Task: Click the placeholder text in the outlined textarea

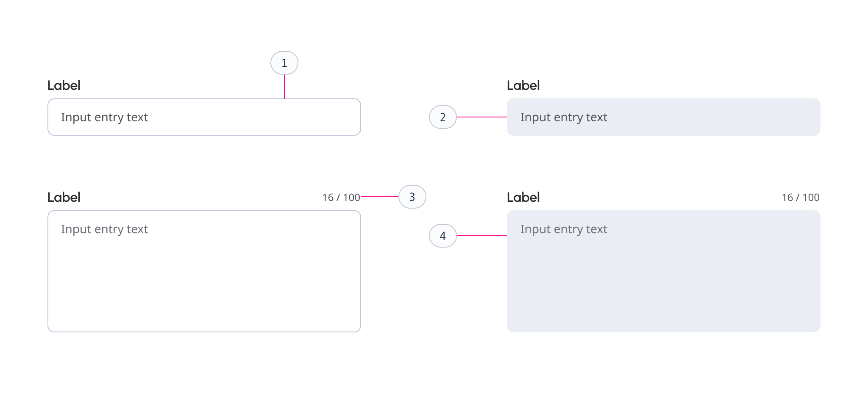Action: [104, 229]
